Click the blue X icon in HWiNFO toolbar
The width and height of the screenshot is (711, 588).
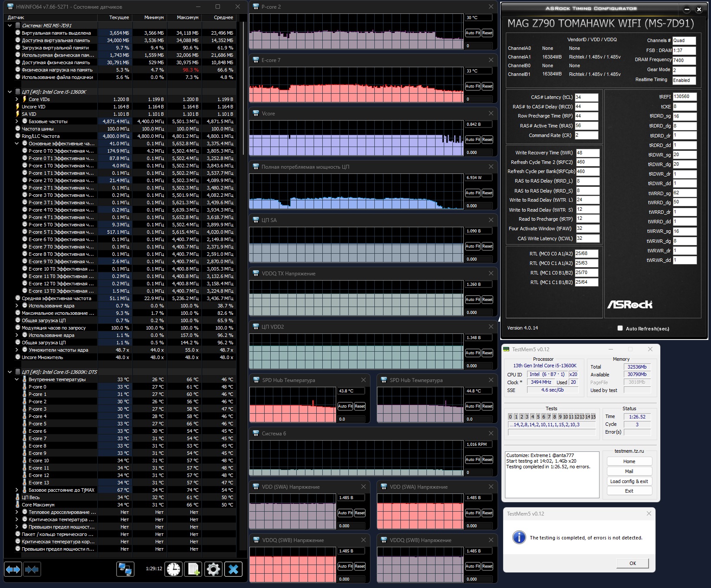[233, 569]
